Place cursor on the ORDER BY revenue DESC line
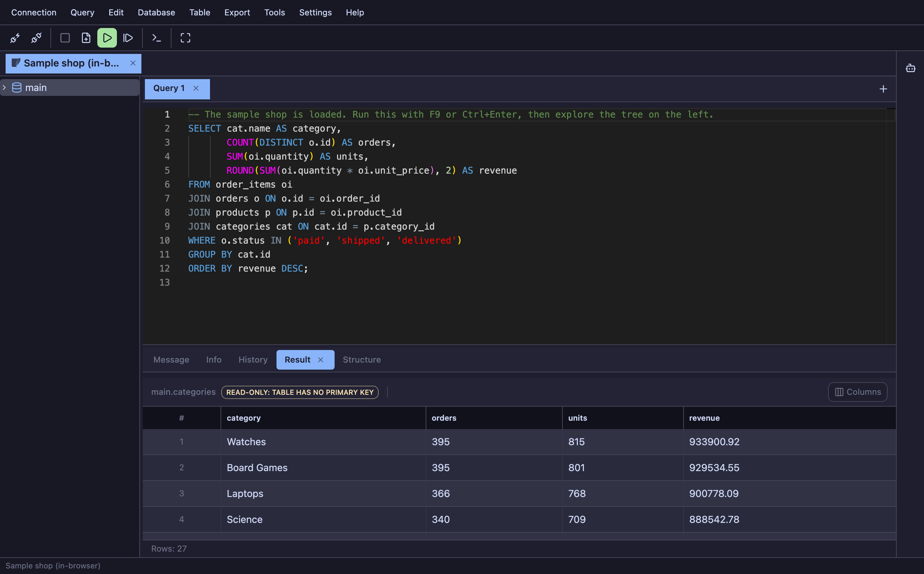The width and height of the screenshot is (924, 574). coord(248,268)
